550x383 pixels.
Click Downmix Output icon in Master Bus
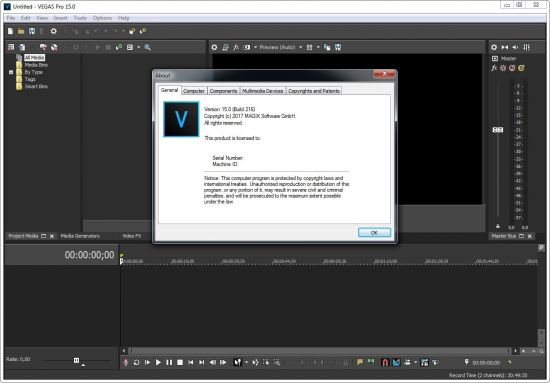505,47
